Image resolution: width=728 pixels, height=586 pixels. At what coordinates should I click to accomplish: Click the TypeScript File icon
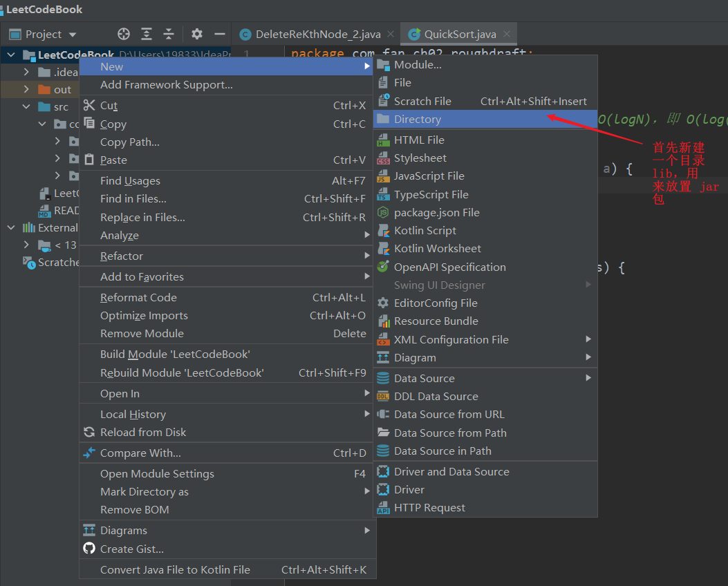pyautogui.click(x=383, y=194)
